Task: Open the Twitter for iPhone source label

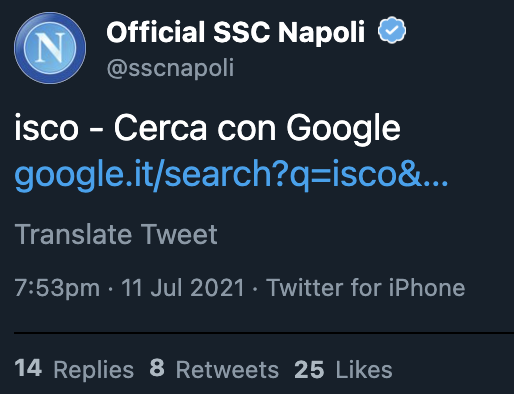Action: 365,287
